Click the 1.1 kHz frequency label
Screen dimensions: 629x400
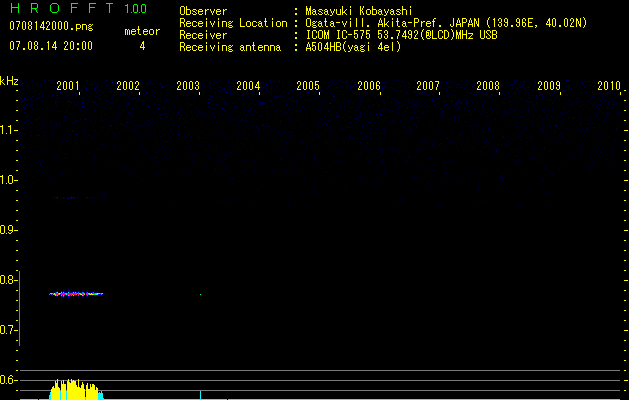tap(8, 130)
